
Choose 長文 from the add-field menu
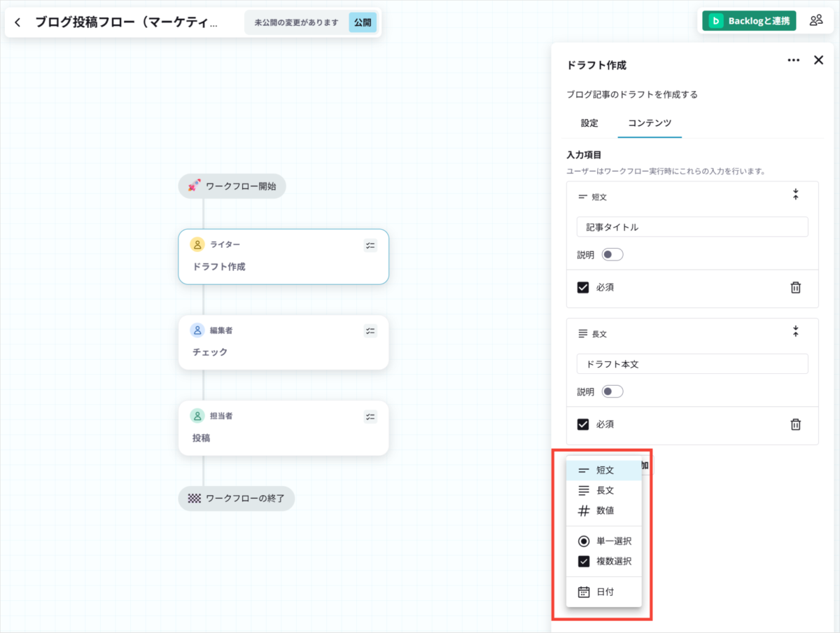(x=603, y=490)
